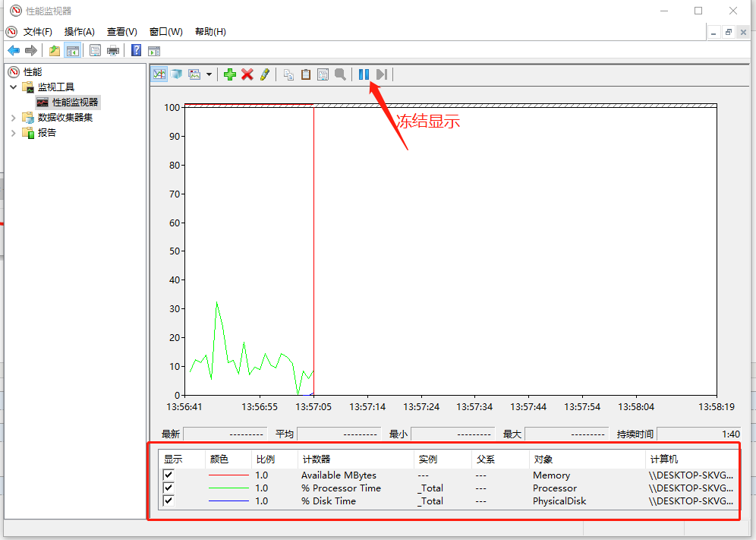This screenshot has width=756, height=540.
Task: Open the Properties icon in the main toolbar
Action: pyautogui.click(x=95, y=50)
